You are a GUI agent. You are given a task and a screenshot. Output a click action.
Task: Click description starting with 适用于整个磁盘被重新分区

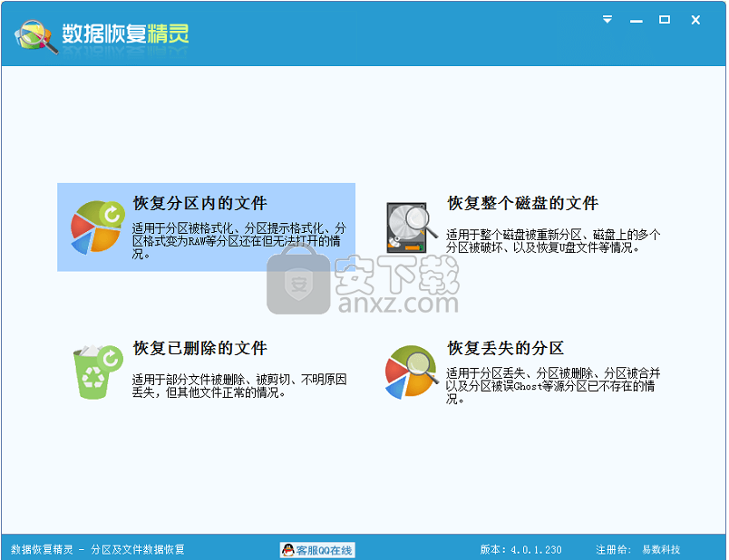coord(553,241)
